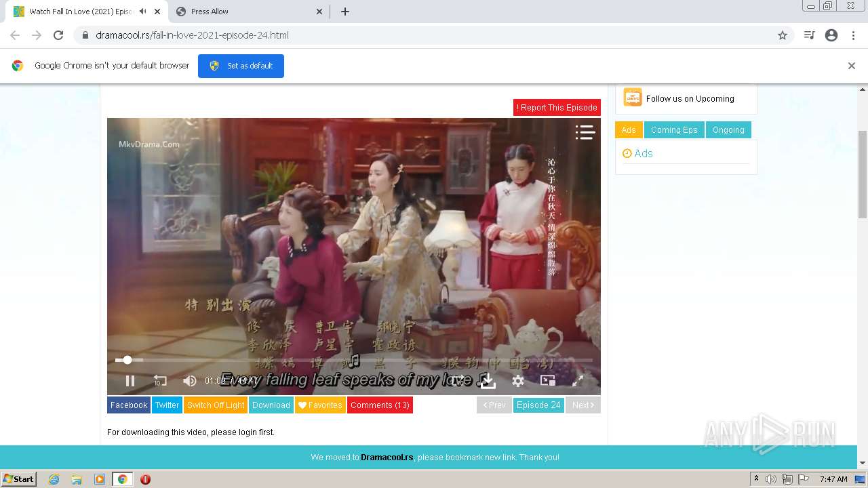The image size is (868, 488).
Task: Open the Dramacool.rs bookmark link
Action: (x=387, y=457)
